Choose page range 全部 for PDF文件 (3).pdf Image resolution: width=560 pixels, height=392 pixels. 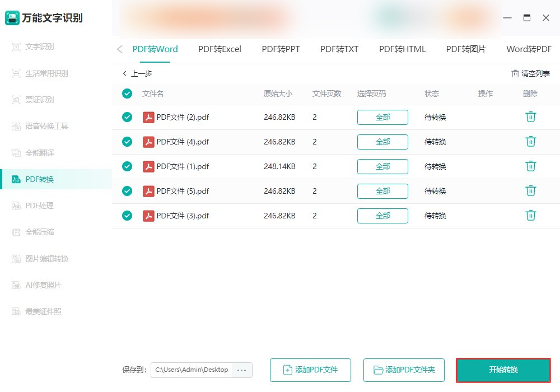point(382,216)
